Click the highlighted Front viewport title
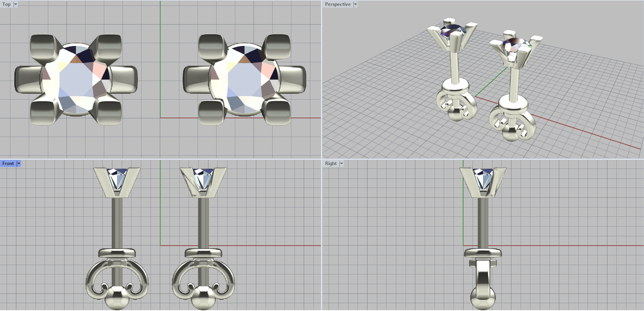This screenshot has width=644, height=311. point(8,164)
